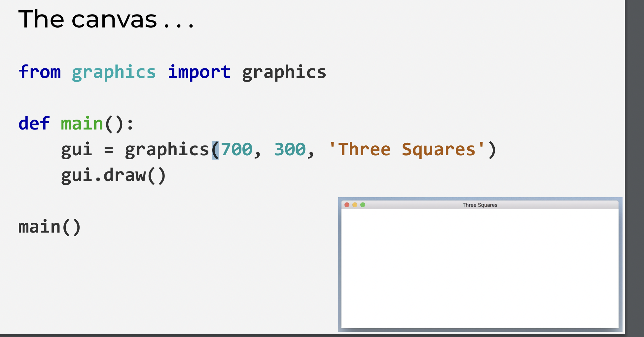Click the 'graphics' constructor call before highlighted parenthesis
Image resolution: width=644 pixels, height=337 pixels.
click(x=167, y=150)
